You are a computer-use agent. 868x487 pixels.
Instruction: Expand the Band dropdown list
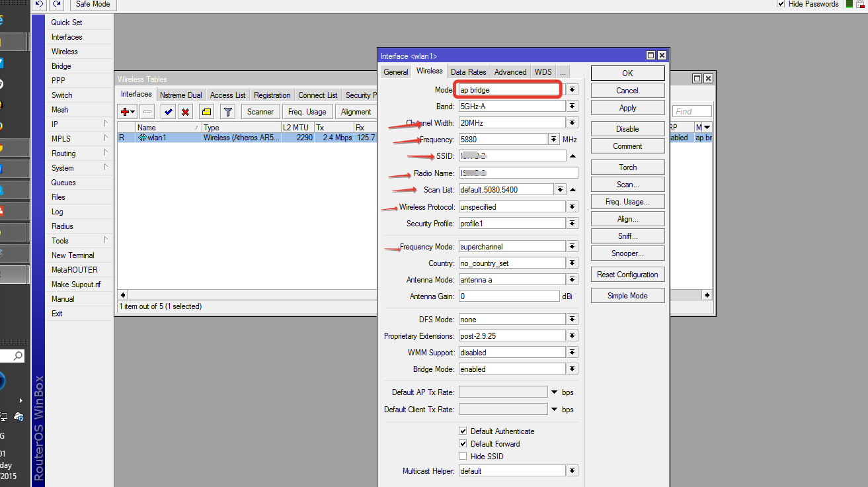pos(572,106)
